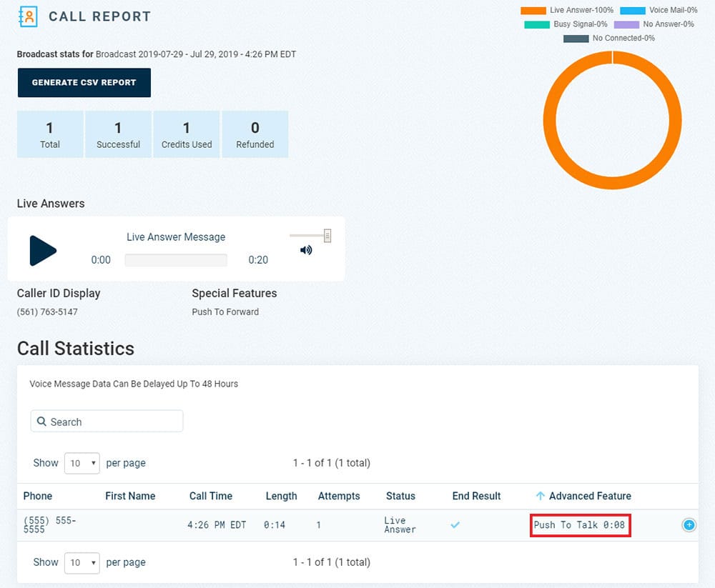The height and width of the screenshot is (588, 715).
Task: Sort table by First Name column
Action: point(130,496)
